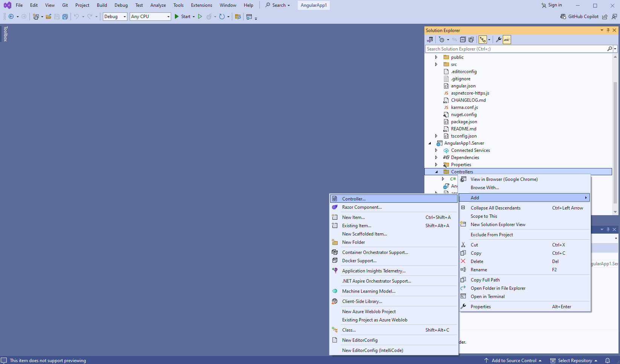
Task: Select README.md file in tree
Action: click(x=464, y=129)
